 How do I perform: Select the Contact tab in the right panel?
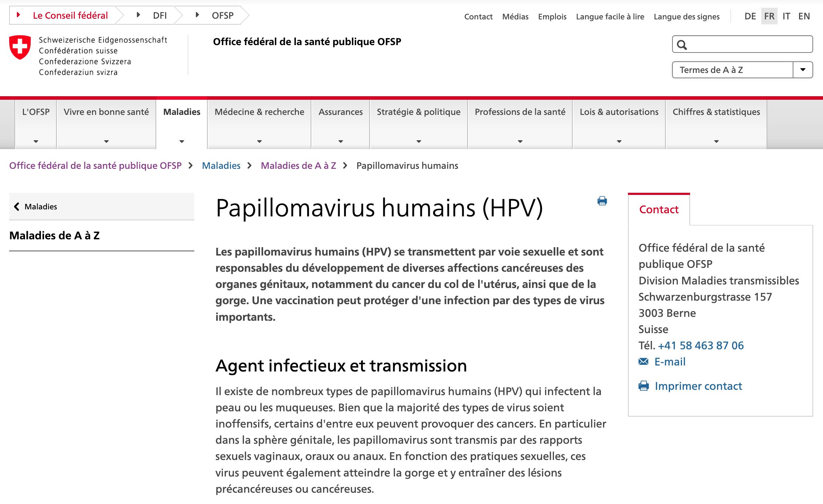659,209
